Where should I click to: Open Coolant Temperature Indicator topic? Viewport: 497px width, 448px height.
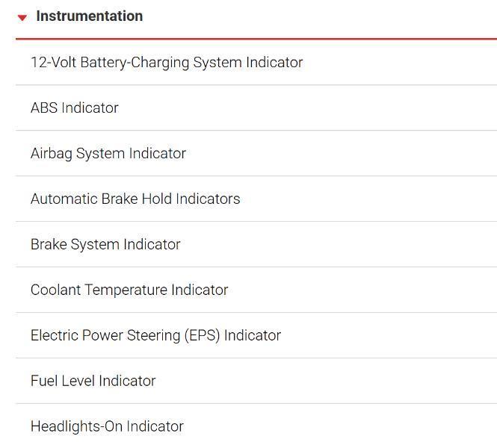click(129, 290)
